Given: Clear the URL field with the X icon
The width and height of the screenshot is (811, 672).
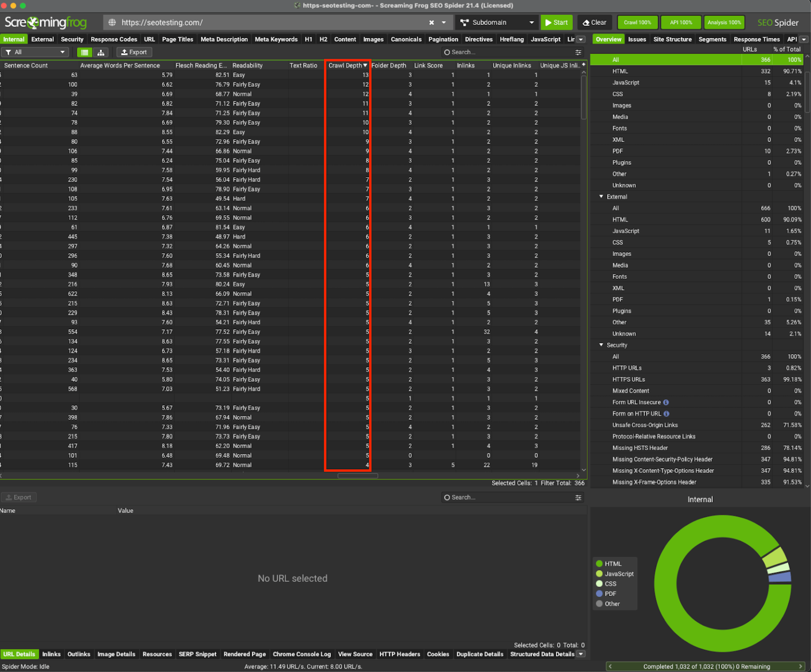Looking at the screenshot, I should (431, 23).
